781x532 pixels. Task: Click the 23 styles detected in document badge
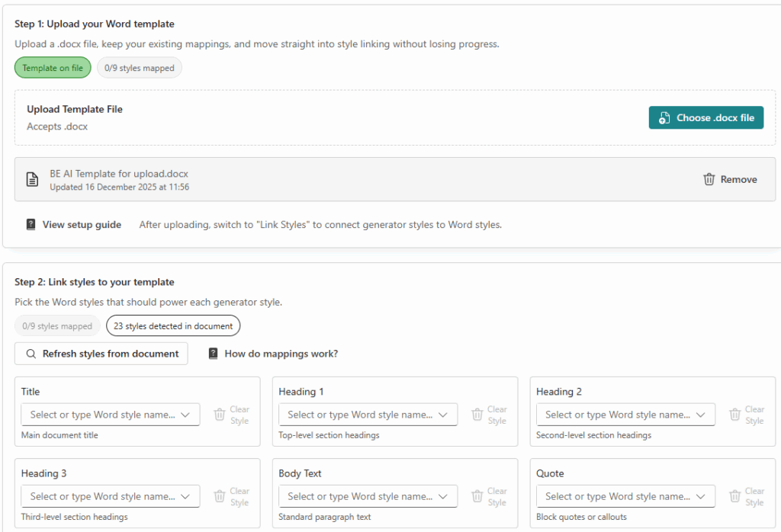pyautogui.click(x=173, y=326)
